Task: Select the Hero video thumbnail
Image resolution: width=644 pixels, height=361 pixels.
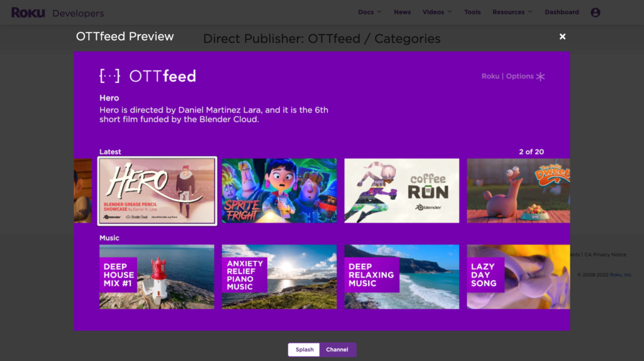Action: click(157, 191)
